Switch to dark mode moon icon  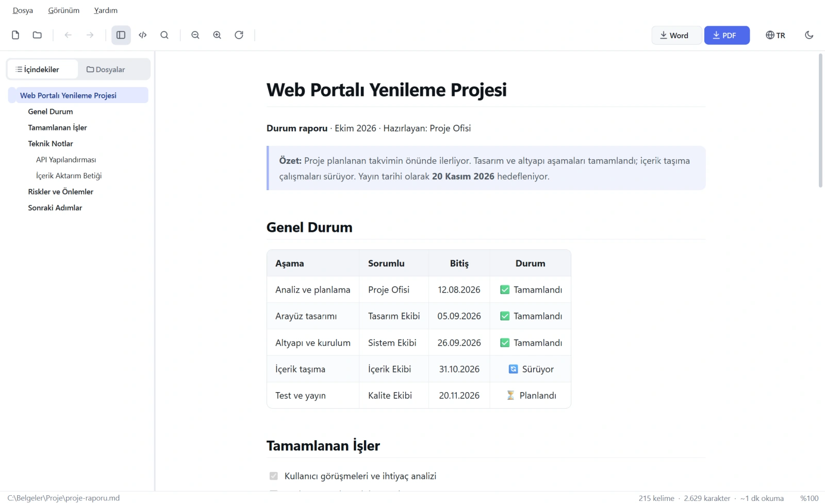pyautogui.click(x=809, y=35)
